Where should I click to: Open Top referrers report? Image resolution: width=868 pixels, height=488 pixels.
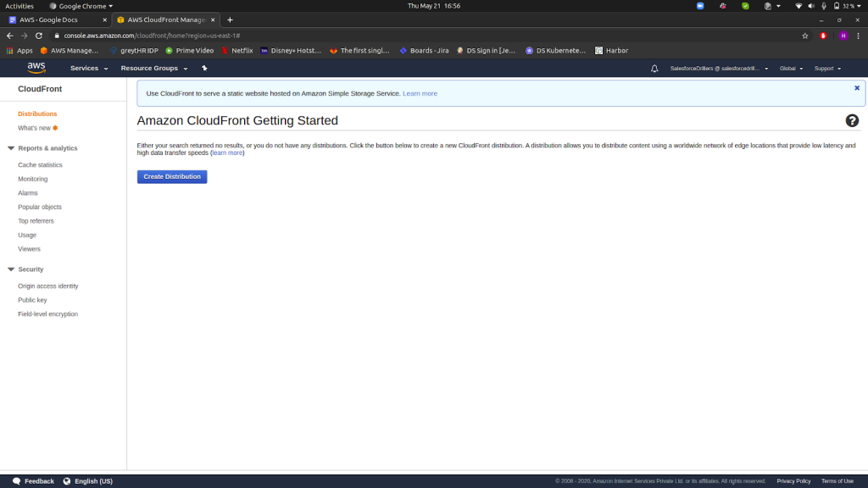36,221
